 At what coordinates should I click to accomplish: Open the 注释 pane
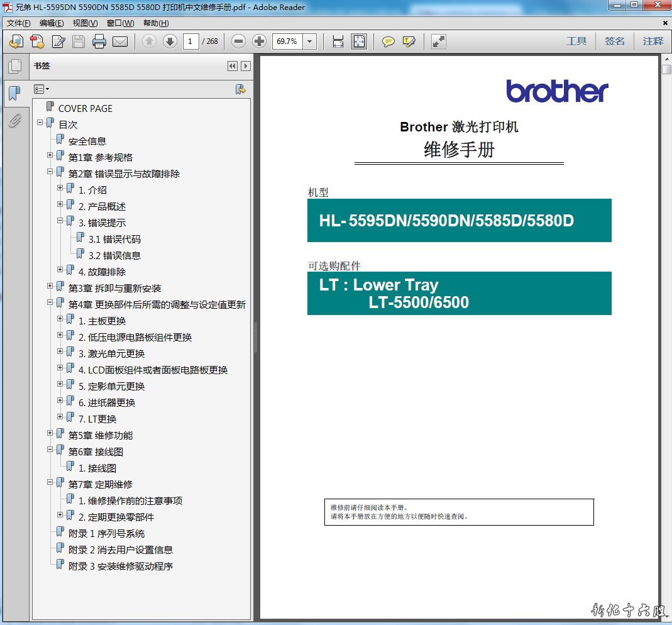point(653,41)
